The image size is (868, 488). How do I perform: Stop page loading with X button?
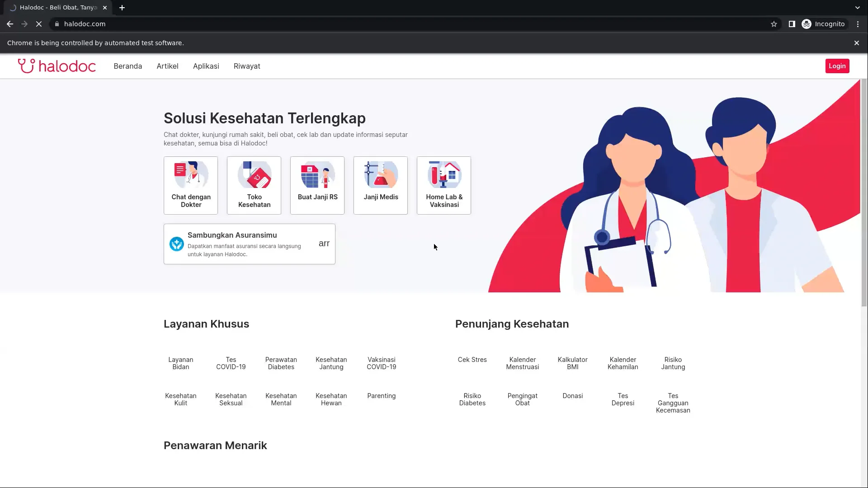coord(39,24)
